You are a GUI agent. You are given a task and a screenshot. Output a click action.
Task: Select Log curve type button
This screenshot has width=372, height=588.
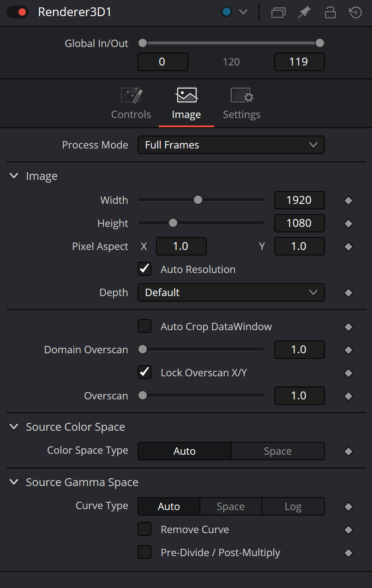point(293,506)
